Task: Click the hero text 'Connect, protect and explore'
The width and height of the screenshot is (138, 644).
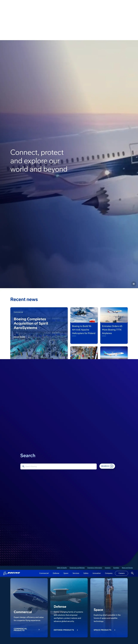Action: tap(39, 161)
